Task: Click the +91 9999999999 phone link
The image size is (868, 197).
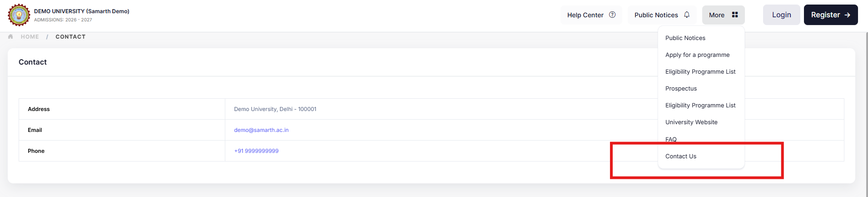Action: click(x=256, y=151)
